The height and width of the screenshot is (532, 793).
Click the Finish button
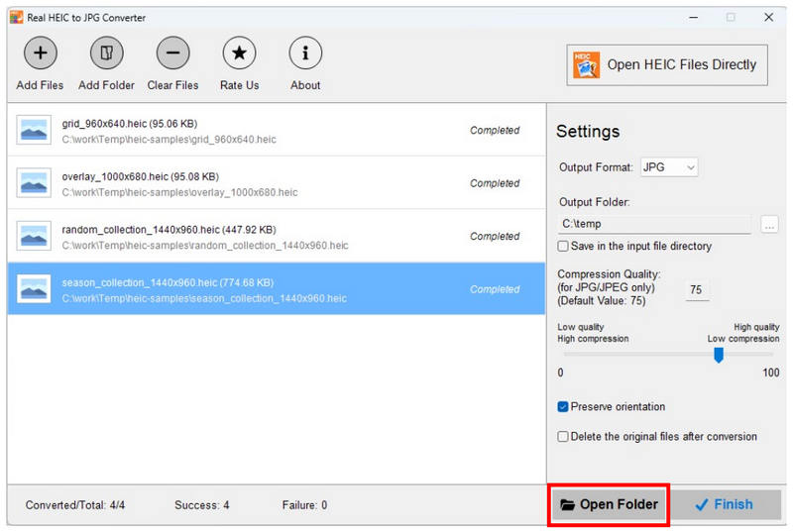(725, 504)
